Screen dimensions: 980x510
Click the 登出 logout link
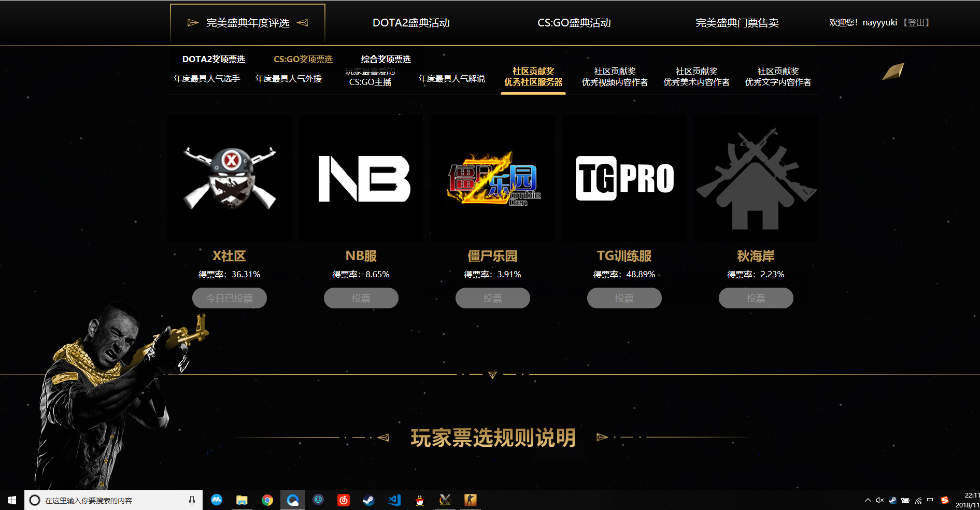pyautogui.click(x=916, y=22)
